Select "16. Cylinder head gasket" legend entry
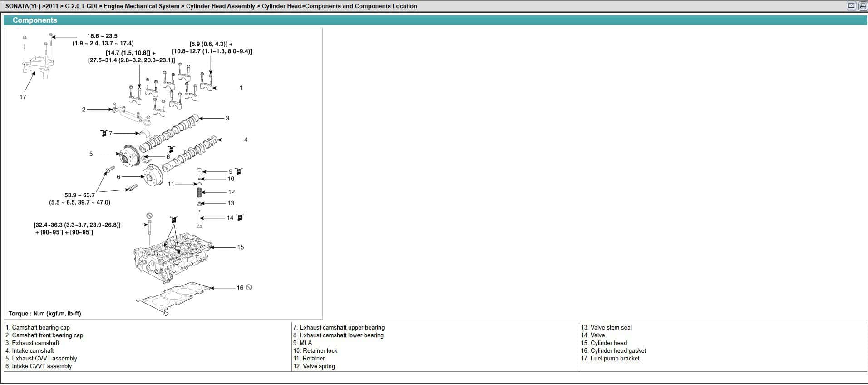Image resolution: width=868 pixels, height=385 pixels. tap(613, 350)
